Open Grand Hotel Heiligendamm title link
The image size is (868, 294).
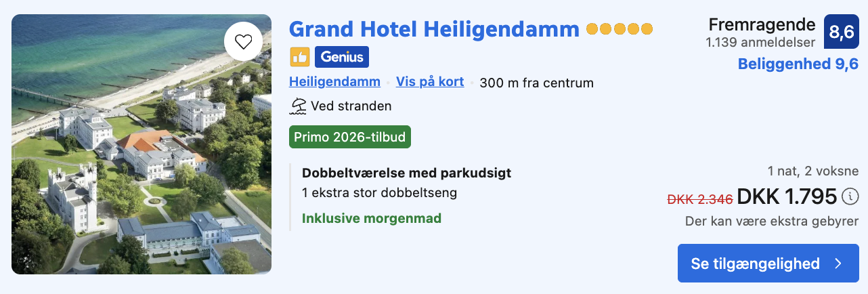click(434, 29)
